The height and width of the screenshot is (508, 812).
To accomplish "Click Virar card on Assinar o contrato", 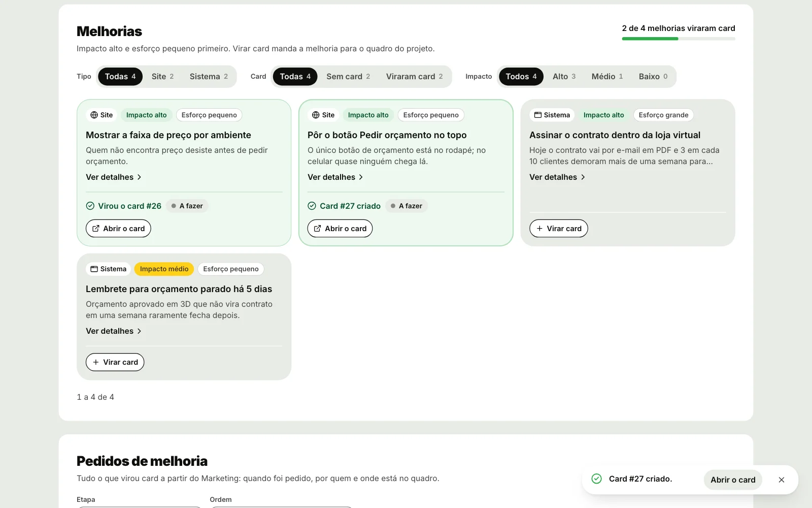I will pos(559,229).
